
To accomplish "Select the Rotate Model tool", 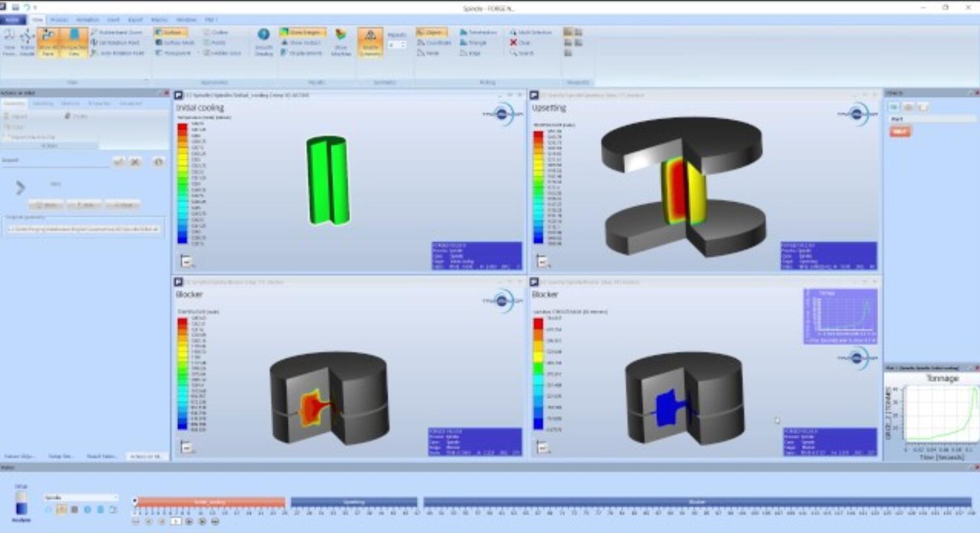I will (x=27, y=42).
